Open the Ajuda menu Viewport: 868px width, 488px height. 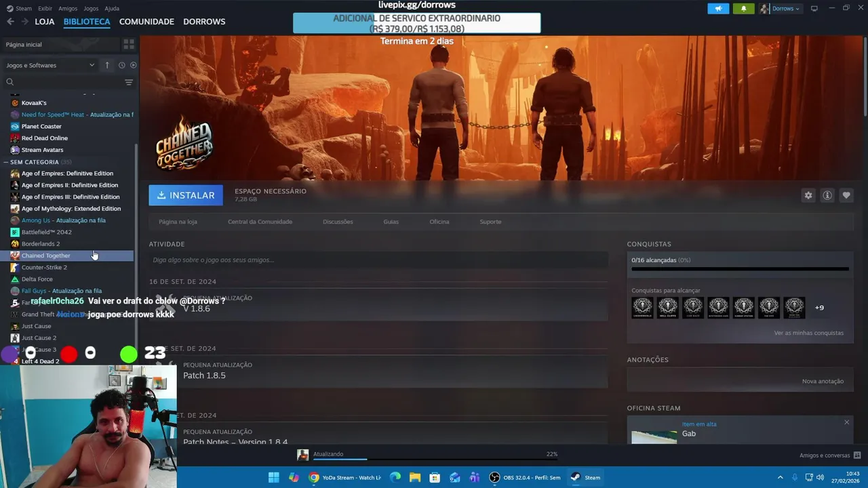point(112,9)
